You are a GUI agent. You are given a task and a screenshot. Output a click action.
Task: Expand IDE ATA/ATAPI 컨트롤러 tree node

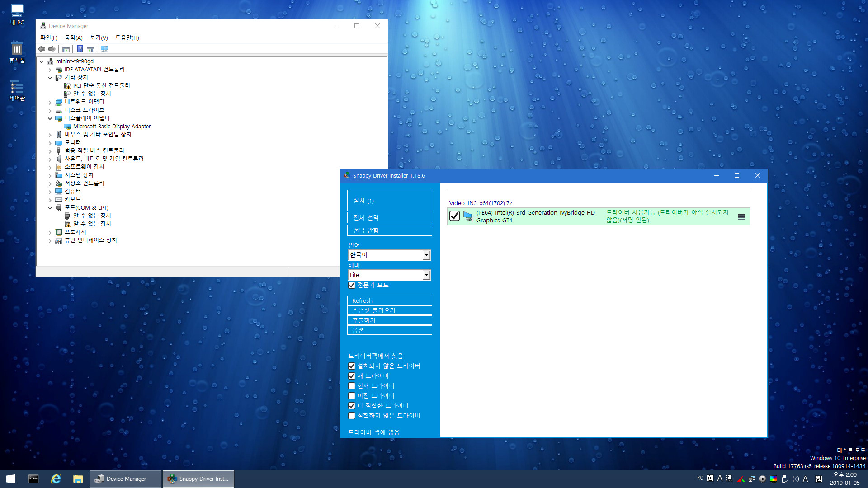[x=50, y=70]
